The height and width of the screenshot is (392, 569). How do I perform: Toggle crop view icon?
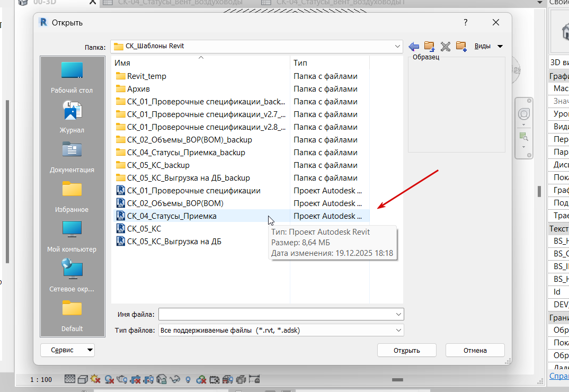[135, 380]
